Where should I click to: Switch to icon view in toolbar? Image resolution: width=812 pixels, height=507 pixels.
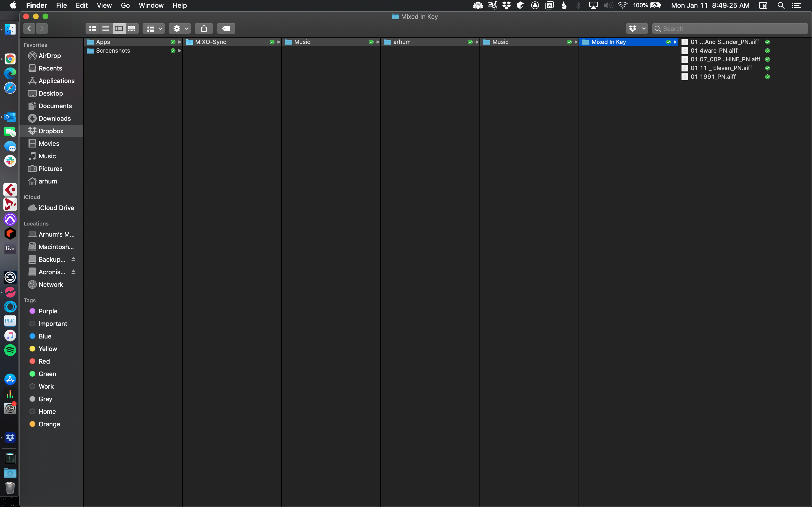[93, 28]
